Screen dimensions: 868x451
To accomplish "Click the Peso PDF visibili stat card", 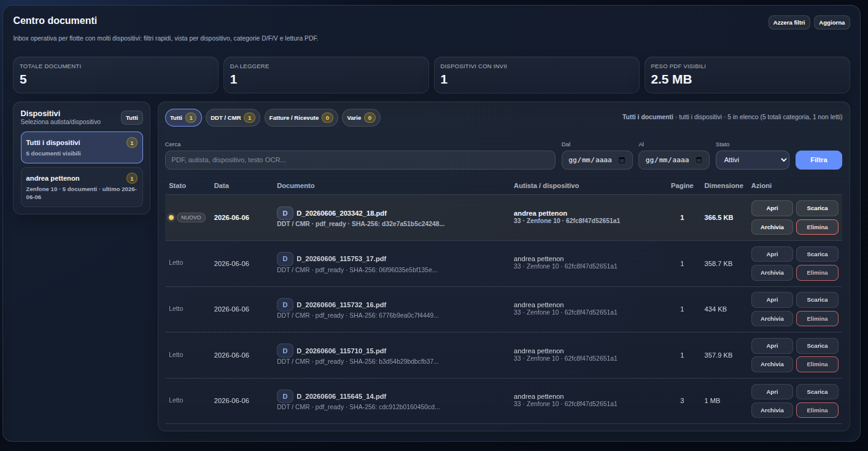I will (747, 75).
